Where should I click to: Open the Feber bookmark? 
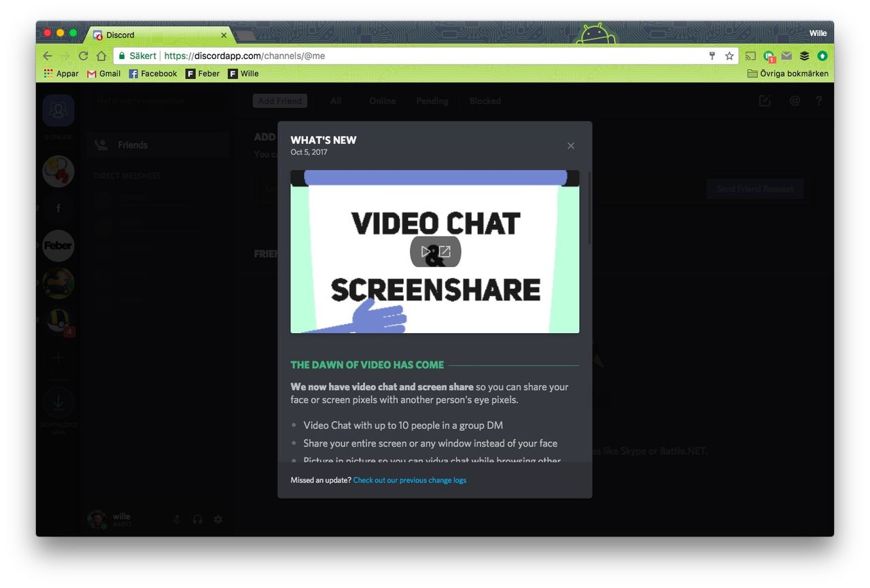[203, 73]
